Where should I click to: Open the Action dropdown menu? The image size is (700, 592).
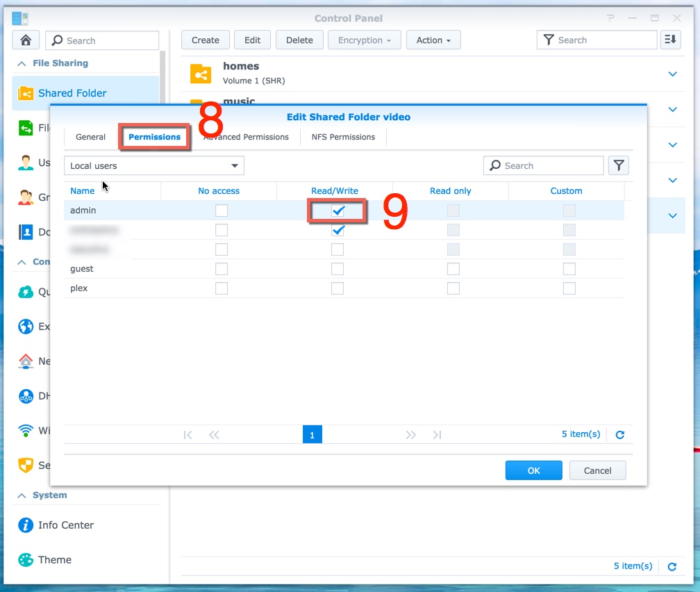433,40
